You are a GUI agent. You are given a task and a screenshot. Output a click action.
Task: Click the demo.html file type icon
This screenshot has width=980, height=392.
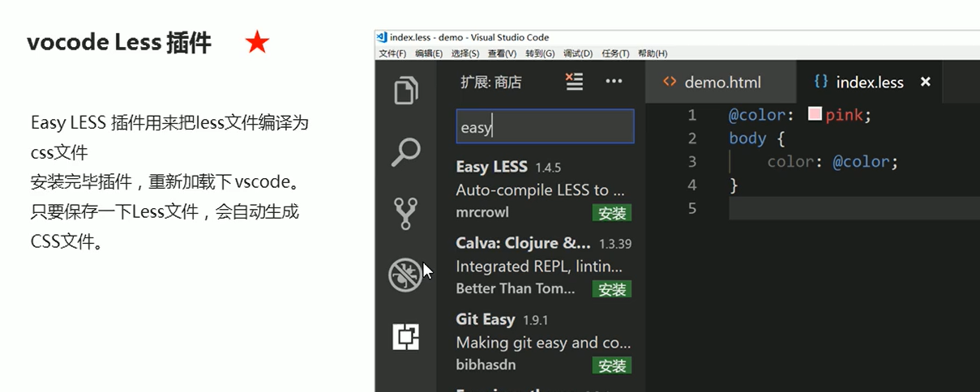point(669,82)
